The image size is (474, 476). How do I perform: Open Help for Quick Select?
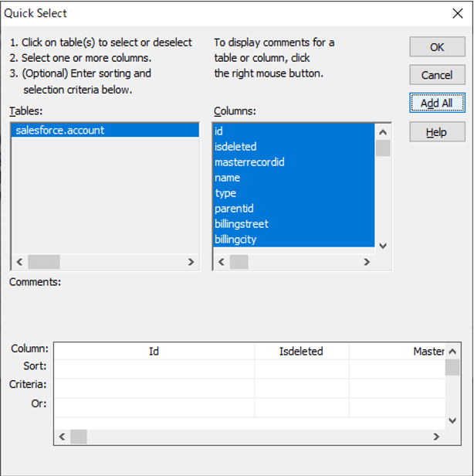pyautogui.click(x=437, y=132)
